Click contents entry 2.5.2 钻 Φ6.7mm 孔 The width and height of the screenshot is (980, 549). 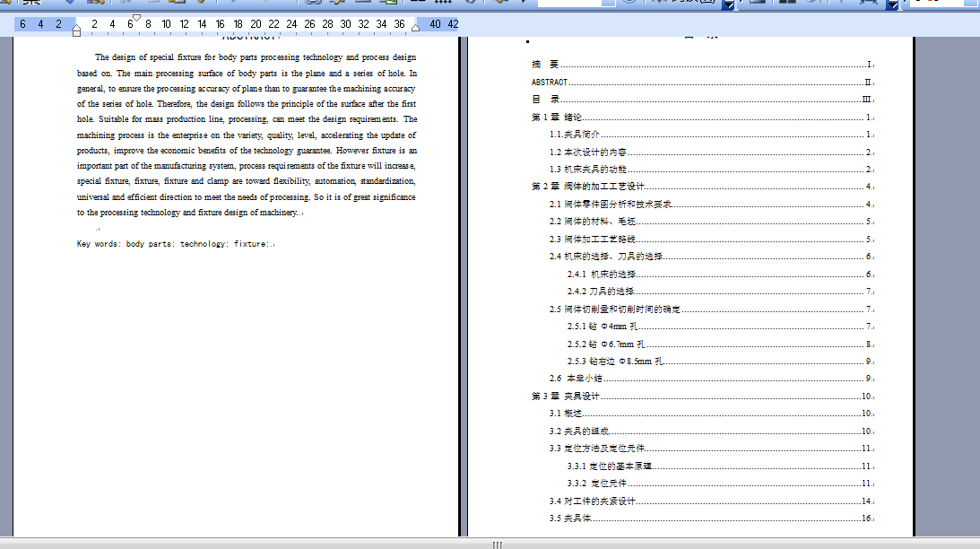(720, 344)
